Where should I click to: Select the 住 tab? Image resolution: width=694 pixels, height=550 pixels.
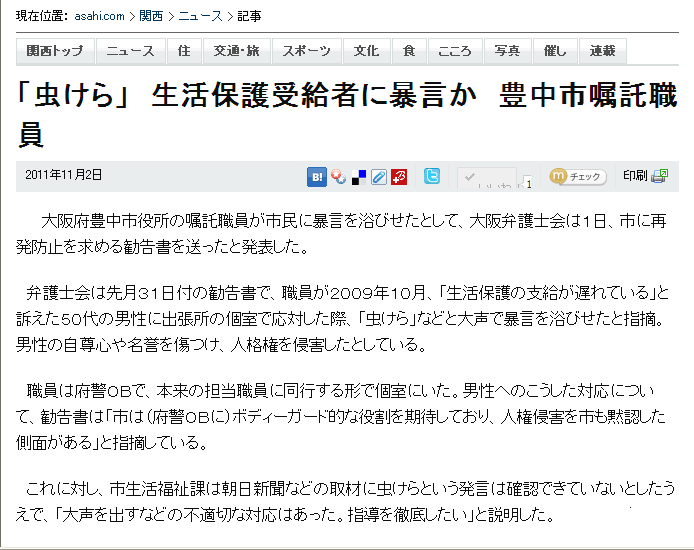coord(184,51)
